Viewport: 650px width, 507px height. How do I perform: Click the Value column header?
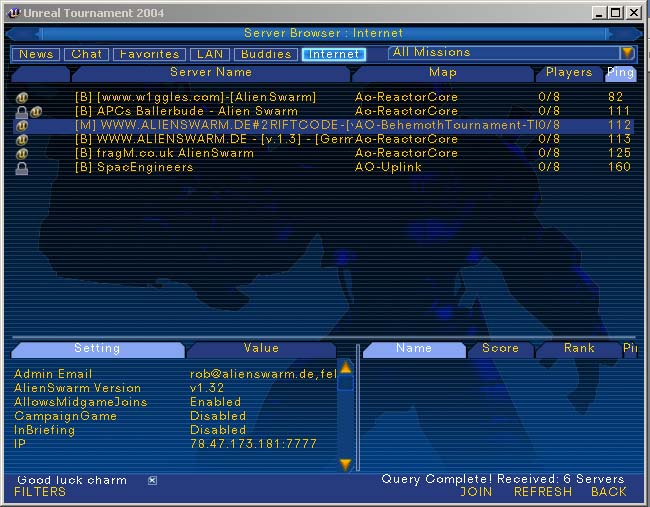[261, 349]
